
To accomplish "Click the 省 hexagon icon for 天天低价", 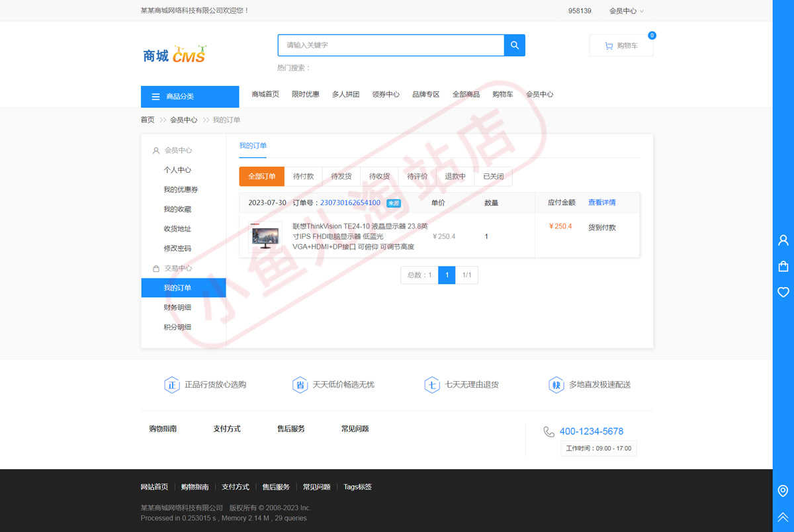I will coord(300,384).
